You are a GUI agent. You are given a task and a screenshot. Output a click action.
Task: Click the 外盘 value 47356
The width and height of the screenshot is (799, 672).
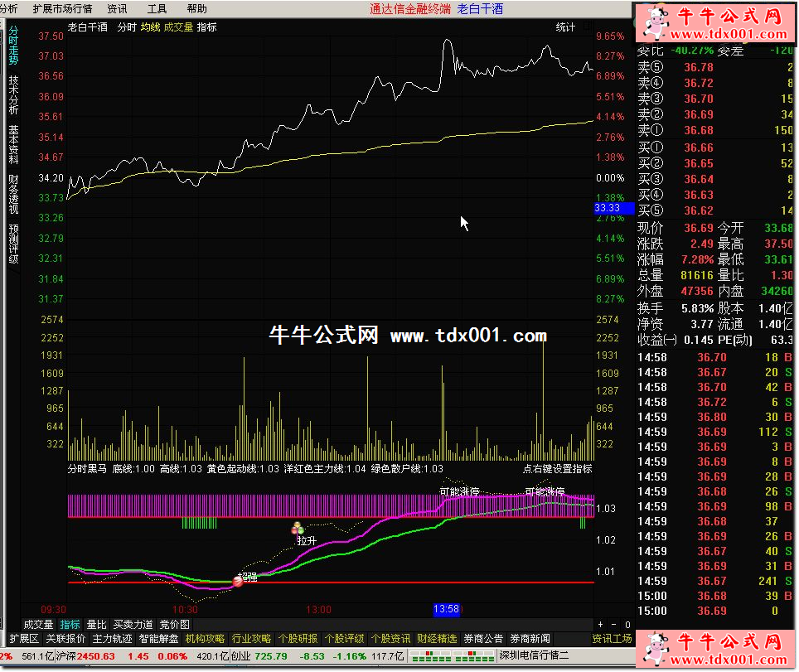point(697,292)
